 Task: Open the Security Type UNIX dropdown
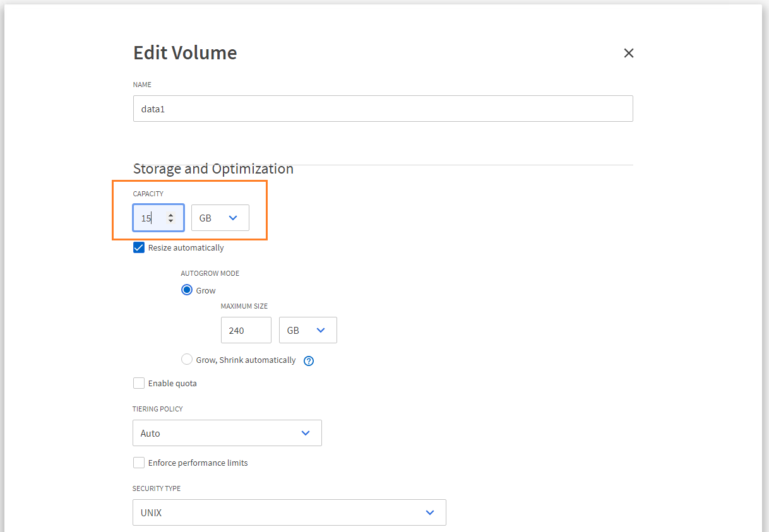(289, 512)
